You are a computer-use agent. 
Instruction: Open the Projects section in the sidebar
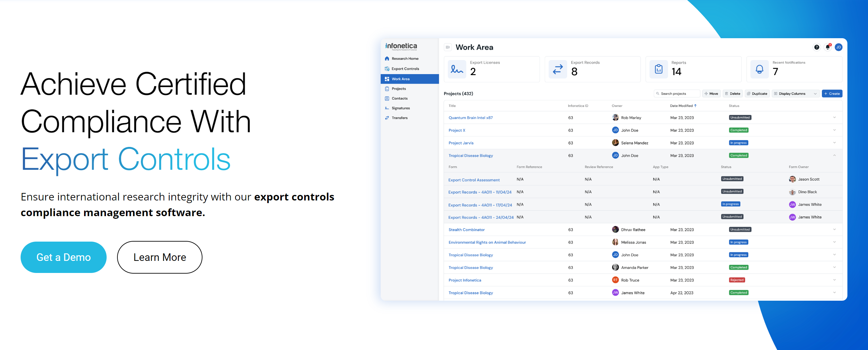coord(399,88)
